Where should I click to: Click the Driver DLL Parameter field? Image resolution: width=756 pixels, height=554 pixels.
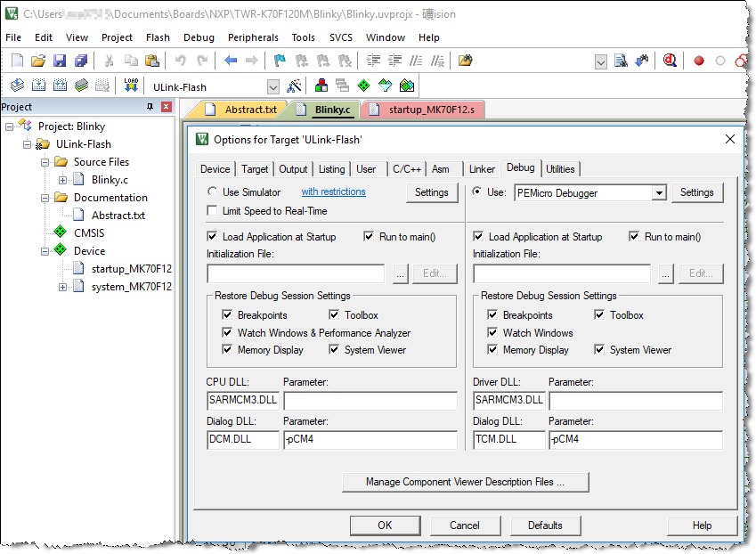coord(636,400)
